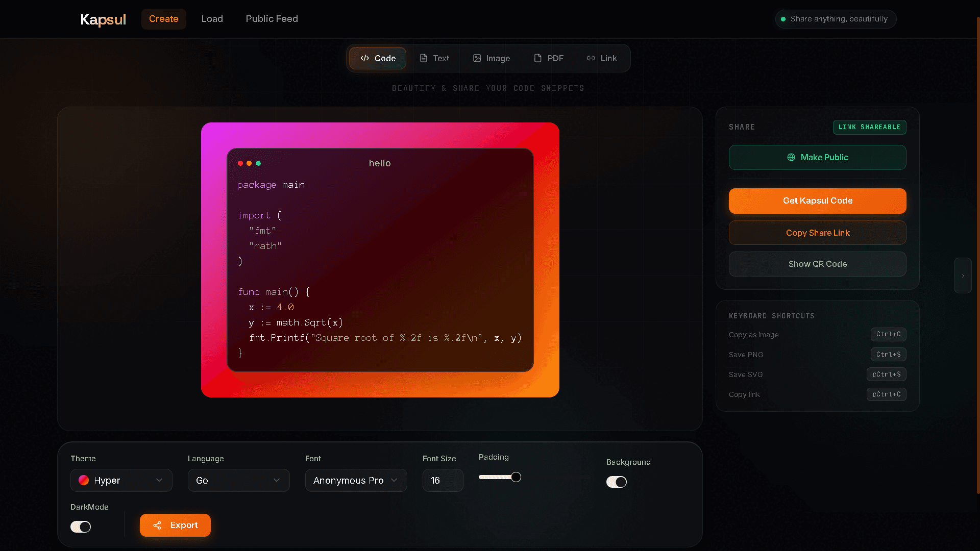Click the Hyper theme color circle icon

coord(84,480)
